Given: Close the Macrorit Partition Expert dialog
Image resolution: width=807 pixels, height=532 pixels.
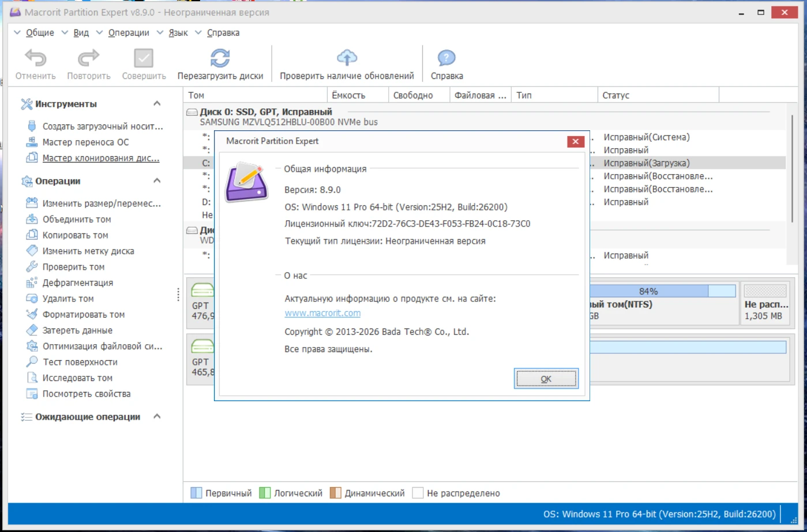Looking at the screenshot, I should click(x=575, y=142).
